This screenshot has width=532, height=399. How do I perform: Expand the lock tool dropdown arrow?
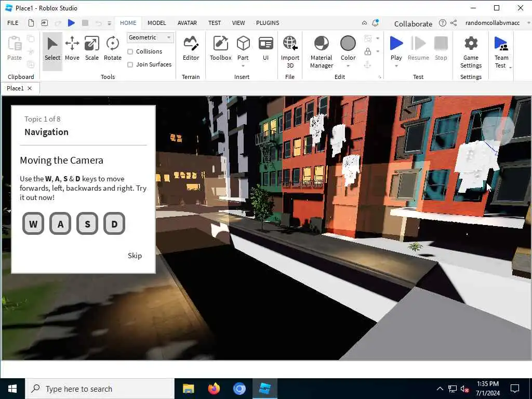pyautogui.click(x=378, y=51)
